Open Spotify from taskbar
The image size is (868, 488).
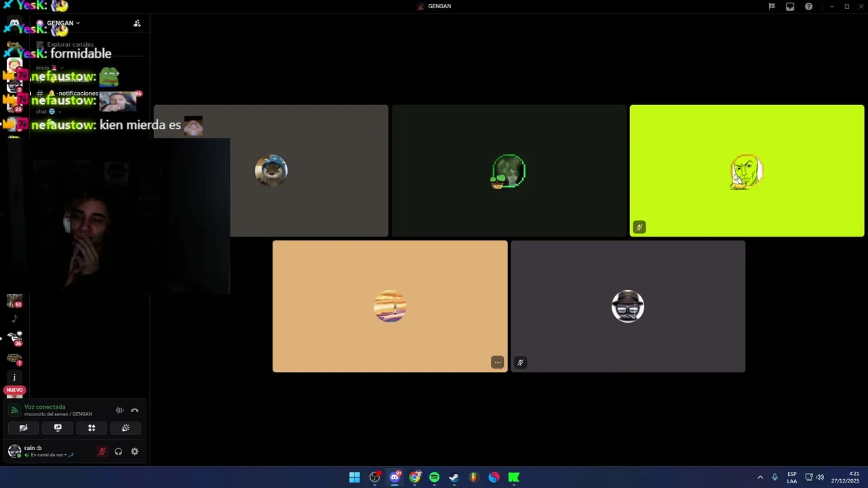click(435, 477)
